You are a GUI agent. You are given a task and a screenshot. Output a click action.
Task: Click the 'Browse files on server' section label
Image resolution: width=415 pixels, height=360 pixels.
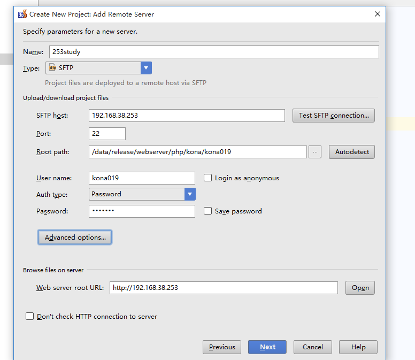[53, 270]
